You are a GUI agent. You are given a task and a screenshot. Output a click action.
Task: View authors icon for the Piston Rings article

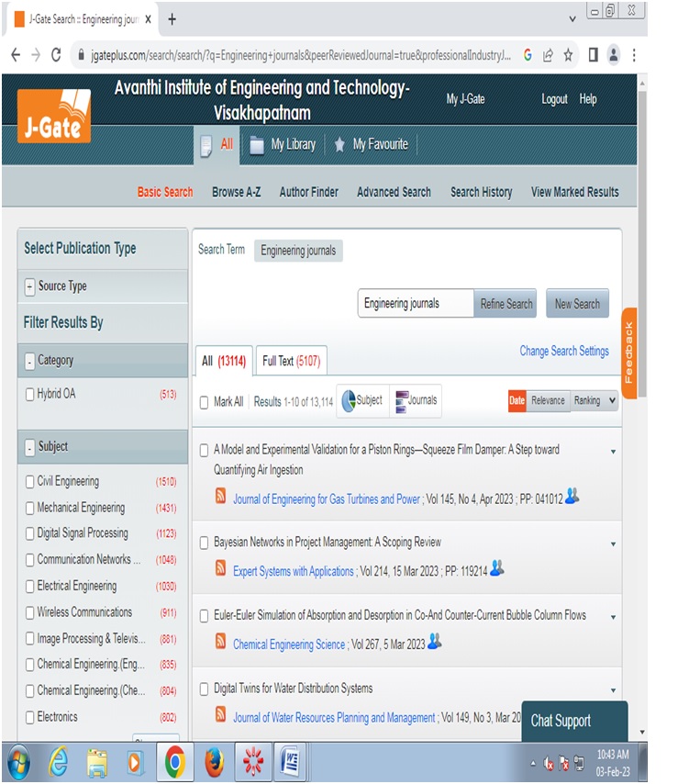pyautogui.click(x=572, y=496)
